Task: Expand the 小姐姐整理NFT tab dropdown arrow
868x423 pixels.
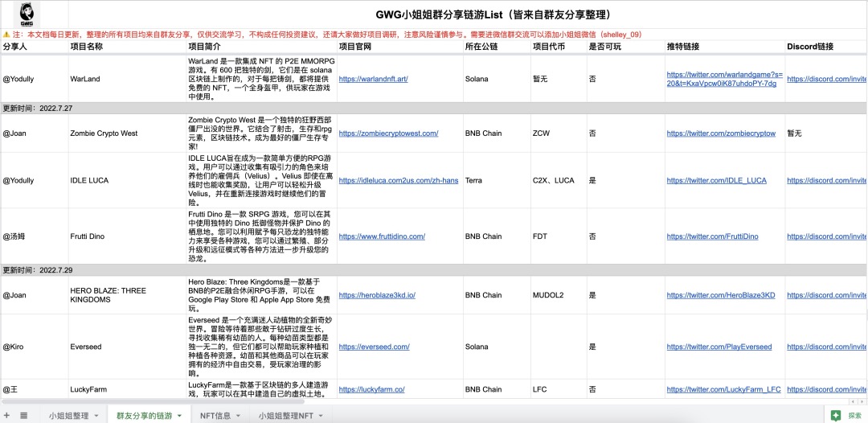Action: (x=321, y=415)
